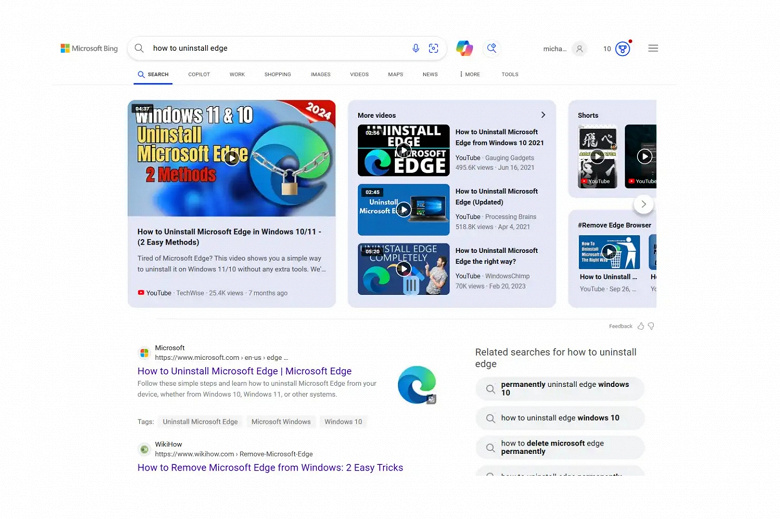Viewport: 780px width, 519px height.
Task: Play the WindowsChimp uninstall Edge video
Action: coord(403,269)
